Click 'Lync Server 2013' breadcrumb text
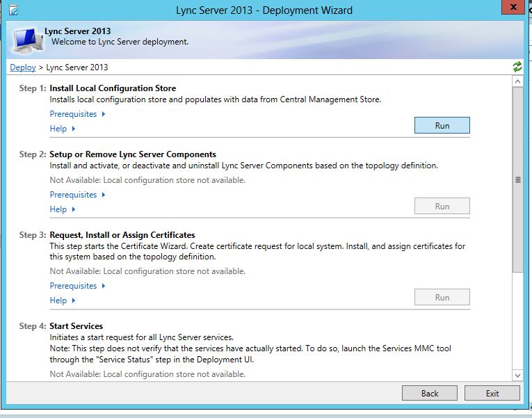532x418 pixels. 77,67
